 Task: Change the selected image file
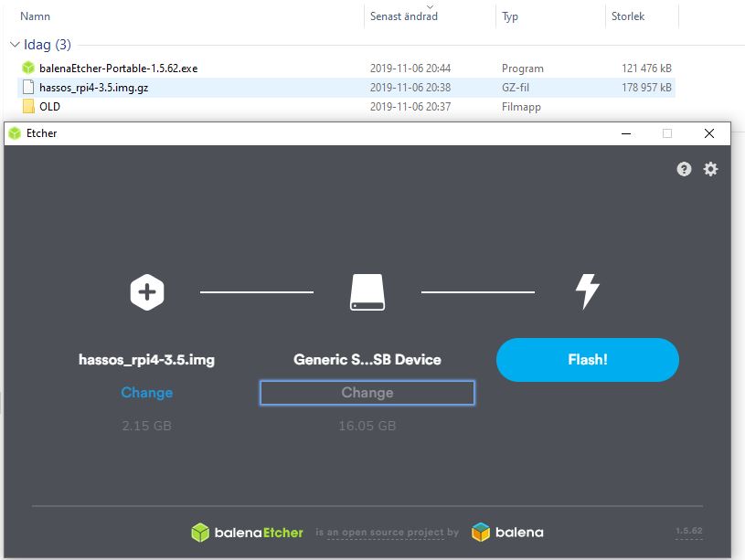click(147, 393)
